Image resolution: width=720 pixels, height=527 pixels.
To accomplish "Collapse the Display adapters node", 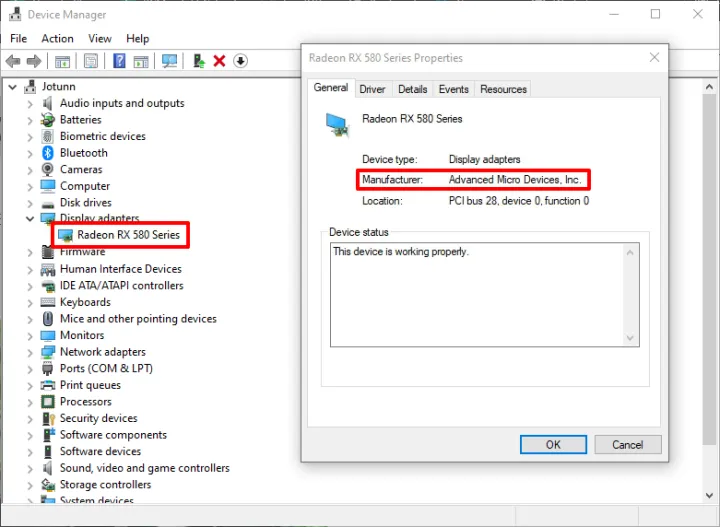I will 29,219.
